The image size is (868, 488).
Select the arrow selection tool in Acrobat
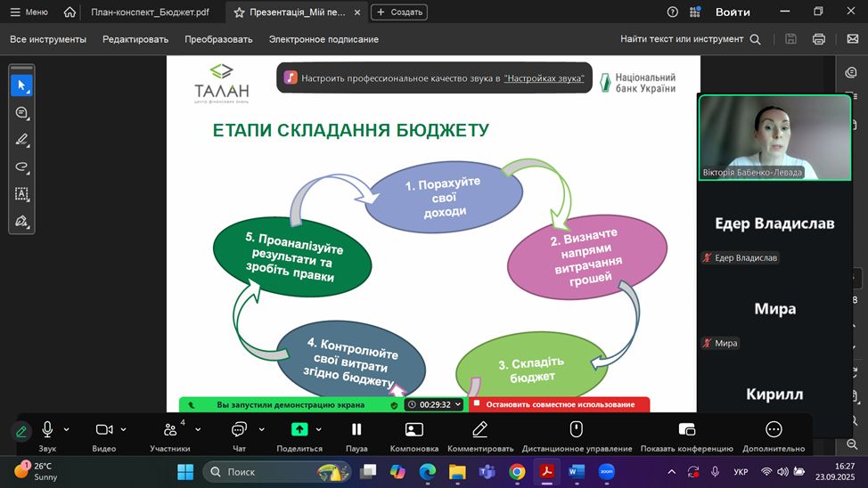tap(21, 85)
